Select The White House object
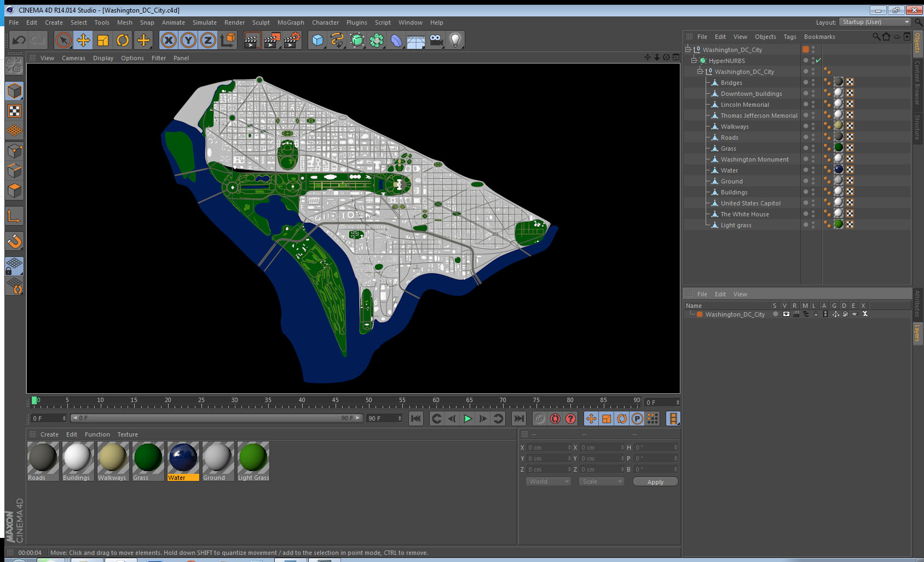924x562 pixels. tap(744, 214)
